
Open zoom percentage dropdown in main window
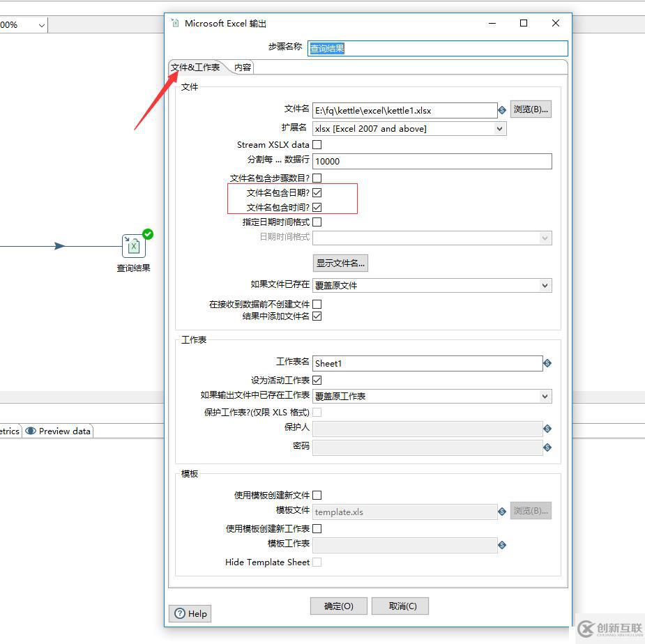point(41,25)
